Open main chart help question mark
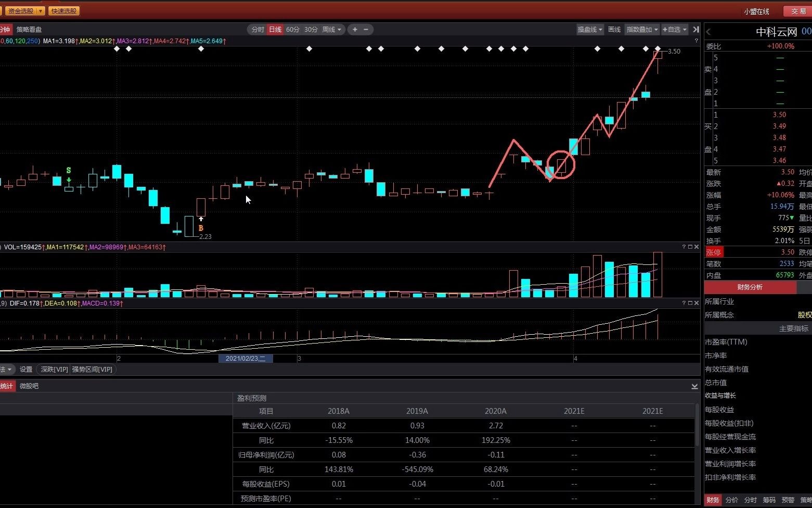Screen dimensions: 812x508 pos(696,41)
